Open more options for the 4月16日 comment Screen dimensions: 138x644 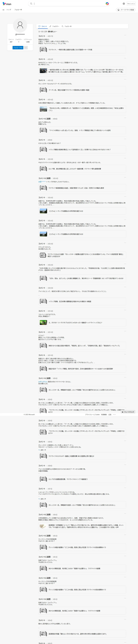tap(125, 99)
